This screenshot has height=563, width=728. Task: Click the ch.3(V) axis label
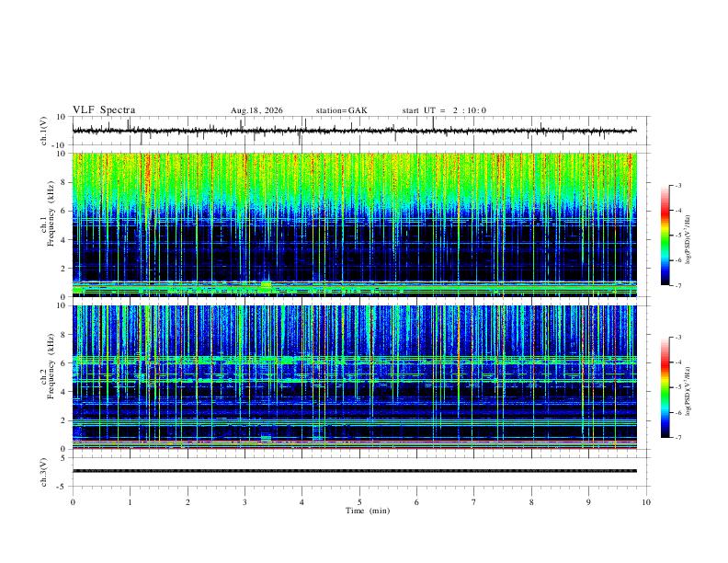[x=44, y=472]
